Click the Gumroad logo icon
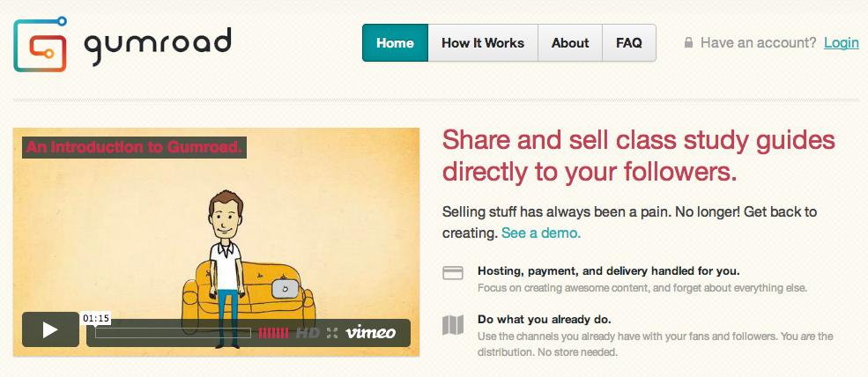 pyautogui.click(x=41, y=44)
